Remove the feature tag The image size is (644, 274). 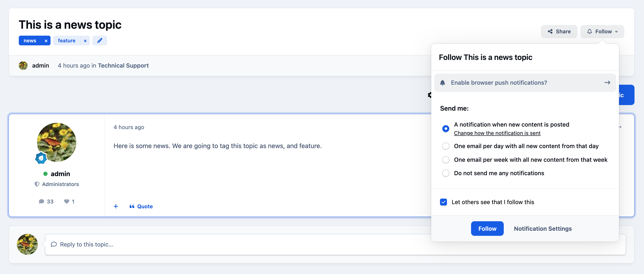[x=85, y=41]
